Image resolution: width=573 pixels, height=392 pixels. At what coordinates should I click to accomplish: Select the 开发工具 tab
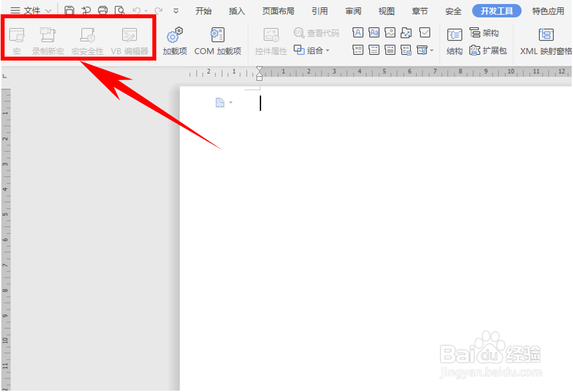[497, 11]
